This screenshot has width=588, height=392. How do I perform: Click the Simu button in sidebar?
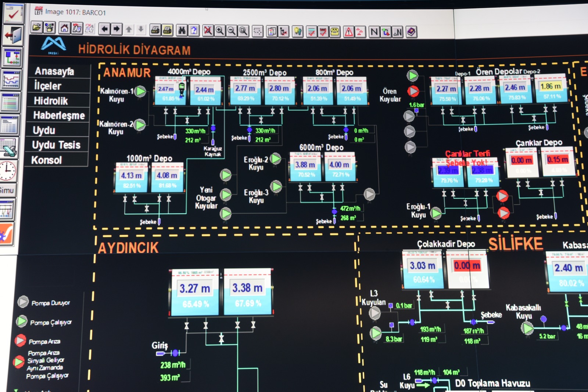point(7,190)
